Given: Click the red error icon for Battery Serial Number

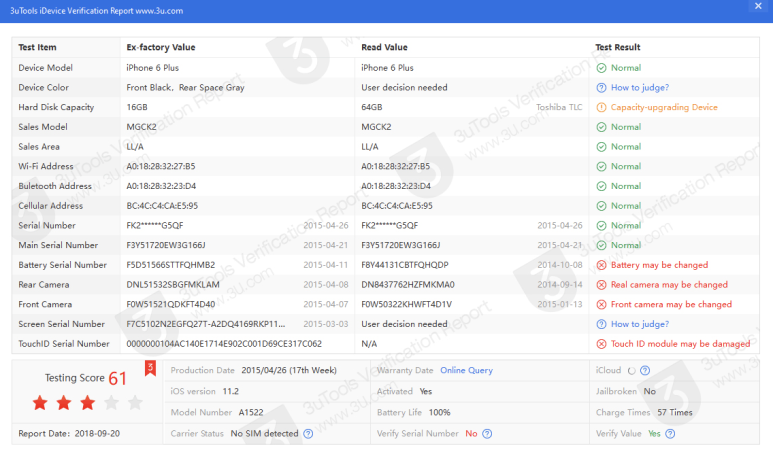Looking at the screenshot, I should click(x=601, y=265).
